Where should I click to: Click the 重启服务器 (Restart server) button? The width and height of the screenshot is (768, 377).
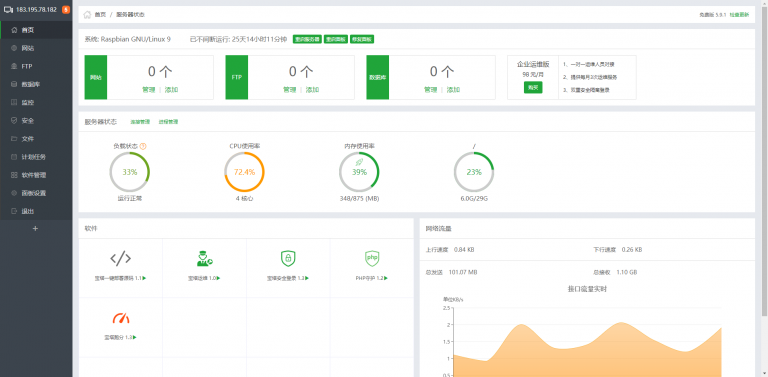pyautogui.click(x=307, y=39)
